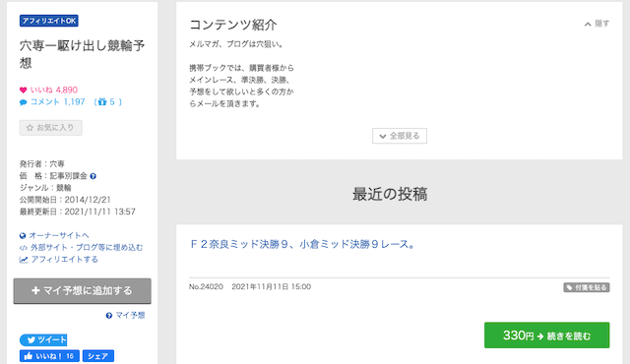Click the Facebook いいね！ 16 button
Viewport: 630px width, 364px height.
tap(49, 356)
